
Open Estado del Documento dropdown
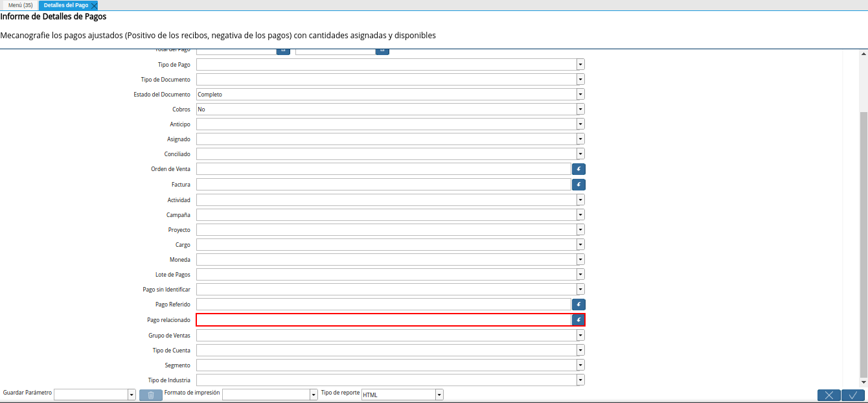580,95
